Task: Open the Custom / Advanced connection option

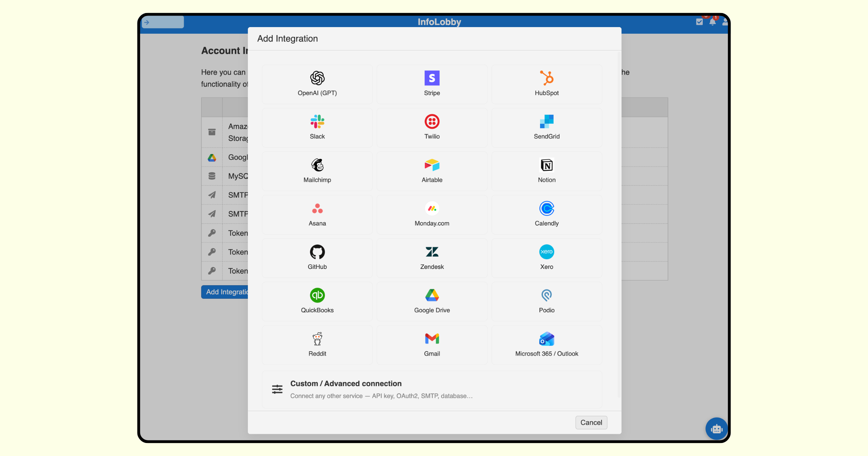Action: click(432, 389)
